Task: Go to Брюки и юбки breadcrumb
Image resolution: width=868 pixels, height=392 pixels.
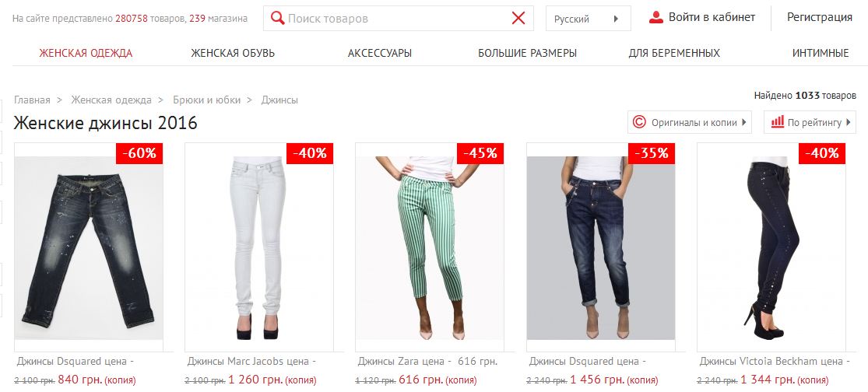Action: 206,100
